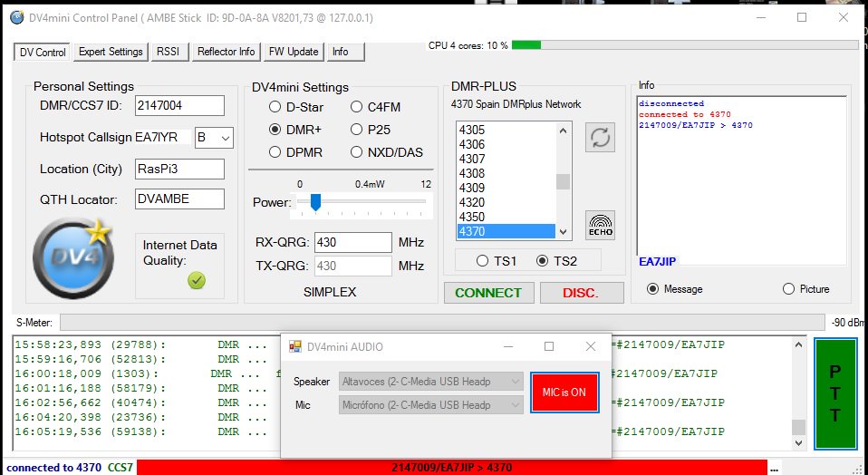Switch to the DV Control tab
868x475 pixels.
[x=43, y=53]
